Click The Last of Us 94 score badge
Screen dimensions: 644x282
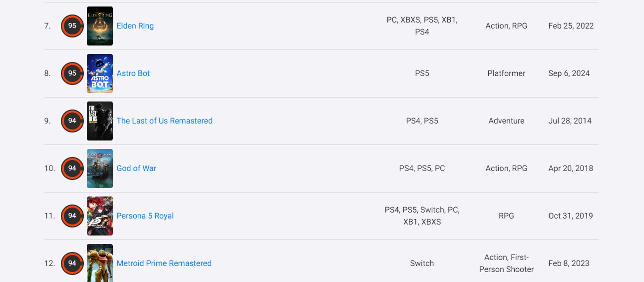(72, 121)
